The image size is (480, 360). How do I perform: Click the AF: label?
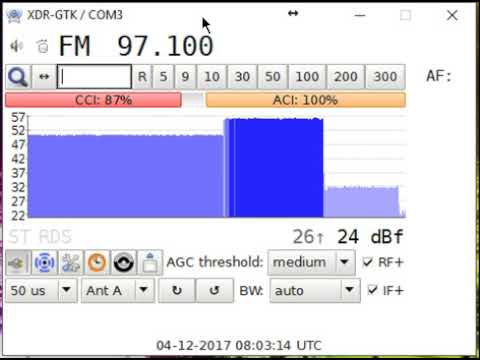pos(439,76)
